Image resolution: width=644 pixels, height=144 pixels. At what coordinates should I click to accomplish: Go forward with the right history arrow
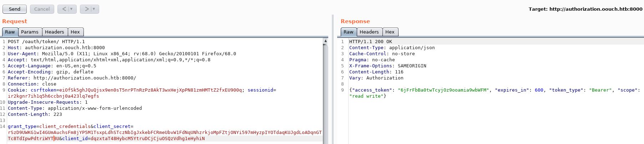(x=87, y=9)
